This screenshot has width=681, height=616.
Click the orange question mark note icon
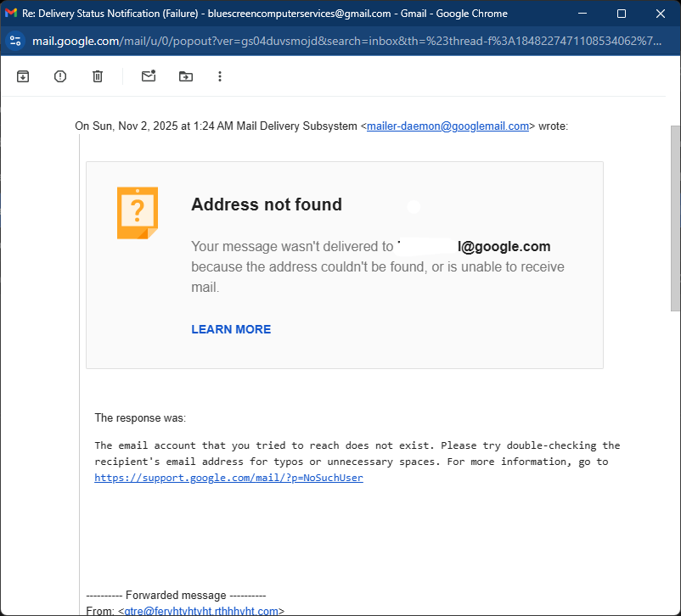click(137, 213)
